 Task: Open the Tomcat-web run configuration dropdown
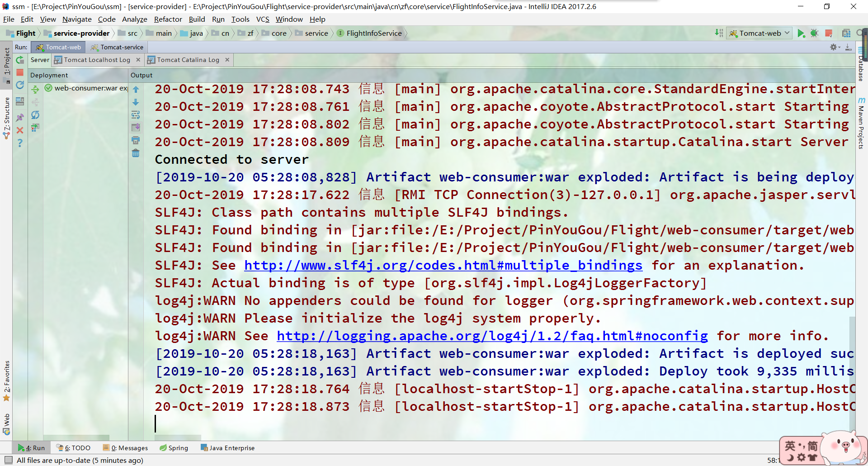click(787, 33)
